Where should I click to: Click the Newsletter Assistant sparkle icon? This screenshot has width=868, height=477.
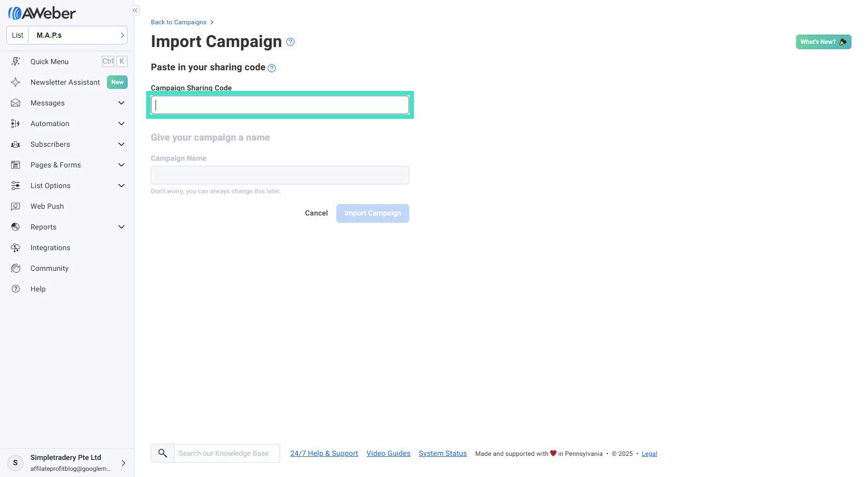[x=16, y=82]
